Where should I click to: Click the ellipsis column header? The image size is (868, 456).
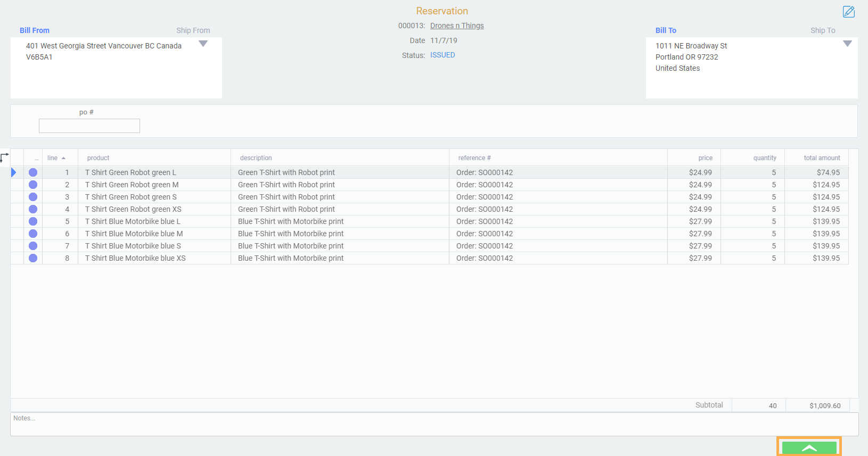point(36,158)
